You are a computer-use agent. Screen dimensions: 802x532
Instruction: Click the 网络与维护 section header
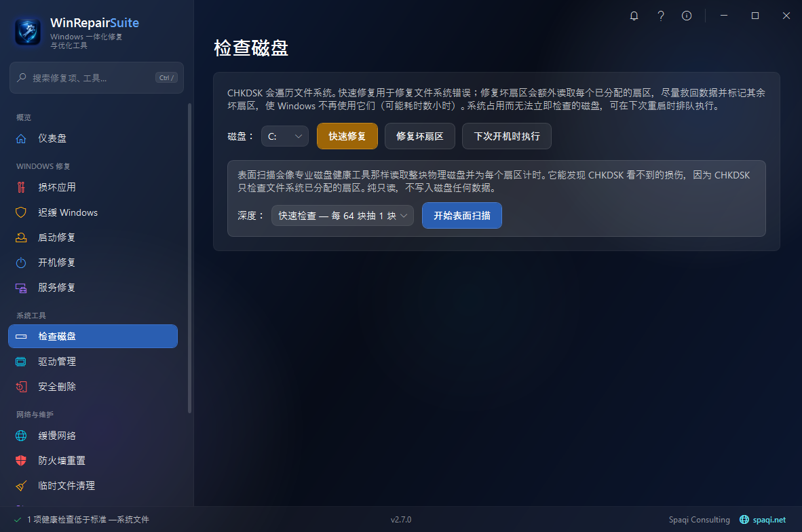coord(35,415)
